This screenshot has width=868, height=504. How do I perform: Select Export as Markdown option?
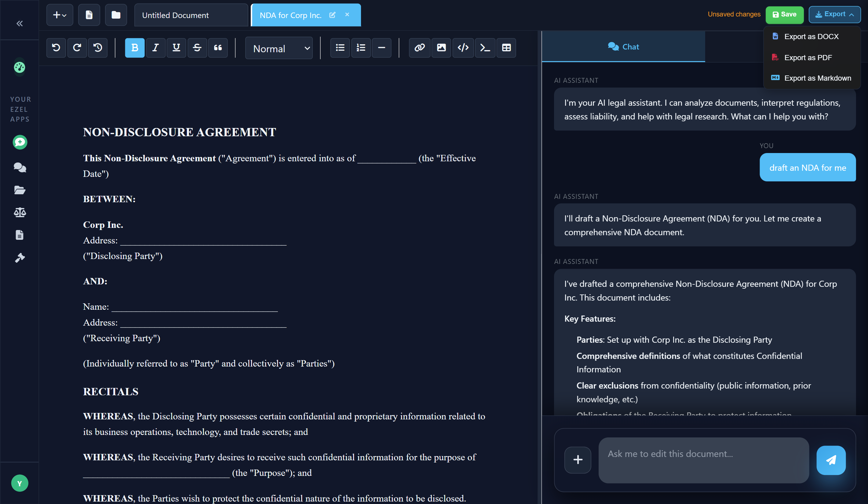click(x=817, y=78)
